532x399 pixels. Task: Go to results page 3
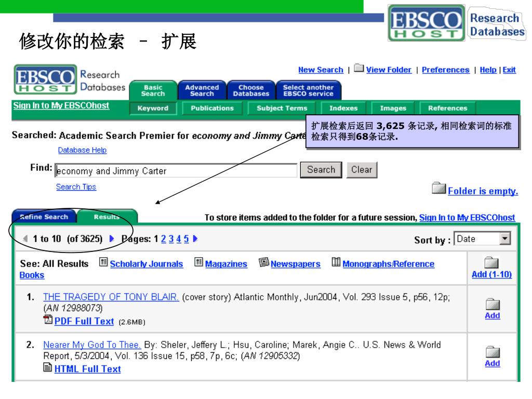171,239
